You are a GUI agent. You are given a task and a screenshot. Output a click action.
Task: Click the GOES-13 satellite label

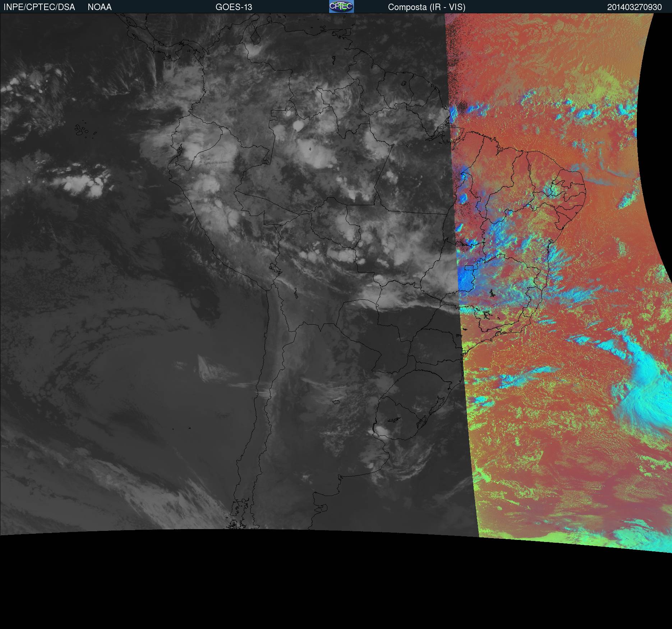pyautogui.click(x=234, y=7)
